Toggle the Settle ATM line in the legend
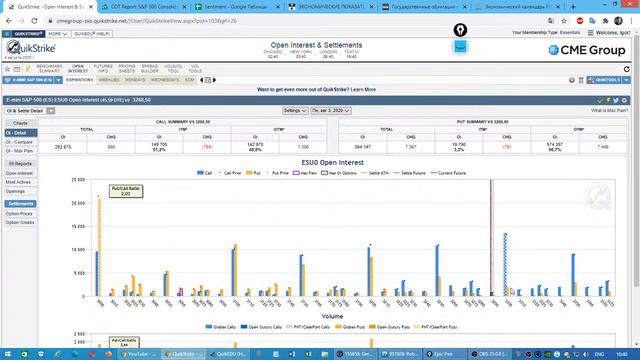 point(375,173)
